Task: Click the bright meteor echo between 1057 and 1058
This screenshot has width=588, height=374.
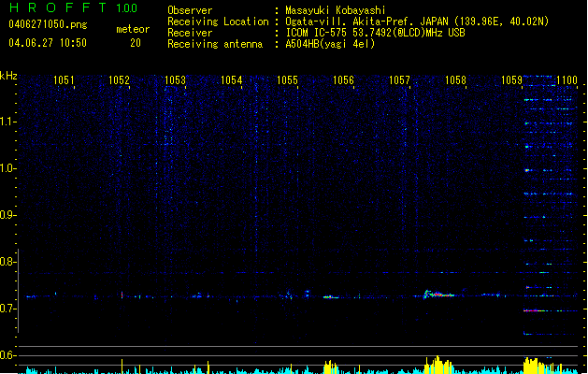Action: [x=438, y=295]
